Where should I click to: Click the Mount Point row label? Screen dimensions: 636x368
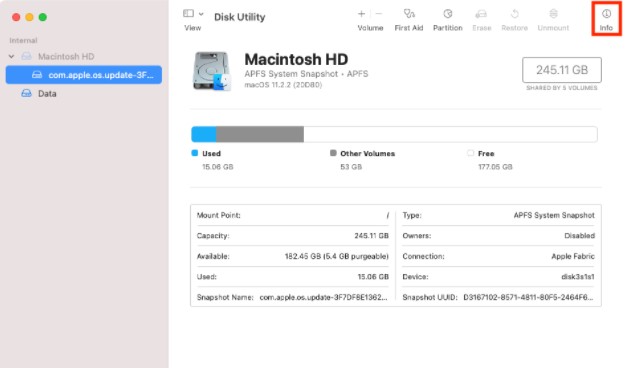(x=219, y=215)
